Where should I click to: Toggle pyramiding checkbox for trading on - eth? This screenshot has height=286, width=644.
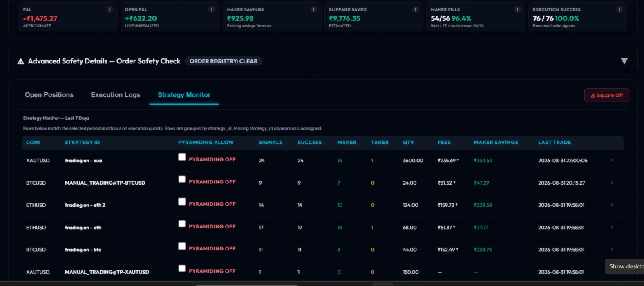pyautogui.click(x=182, y=223)
